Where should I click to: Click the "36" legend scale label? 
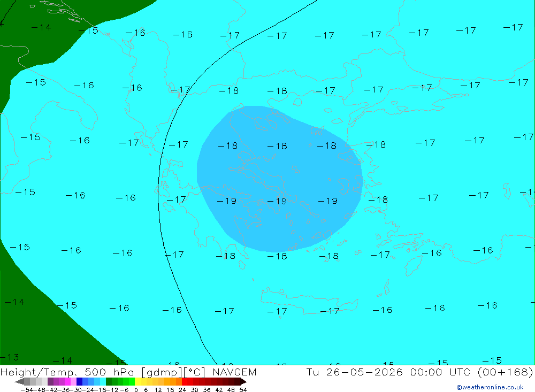(x=207, y=390)
